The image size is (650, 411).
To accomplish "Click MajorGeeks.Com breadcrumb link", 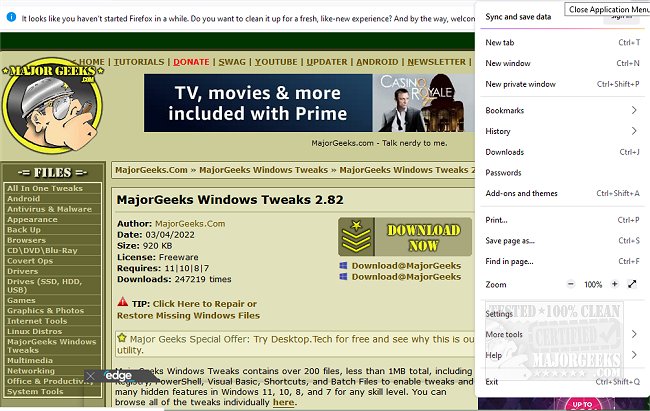I will coord(151,170).
